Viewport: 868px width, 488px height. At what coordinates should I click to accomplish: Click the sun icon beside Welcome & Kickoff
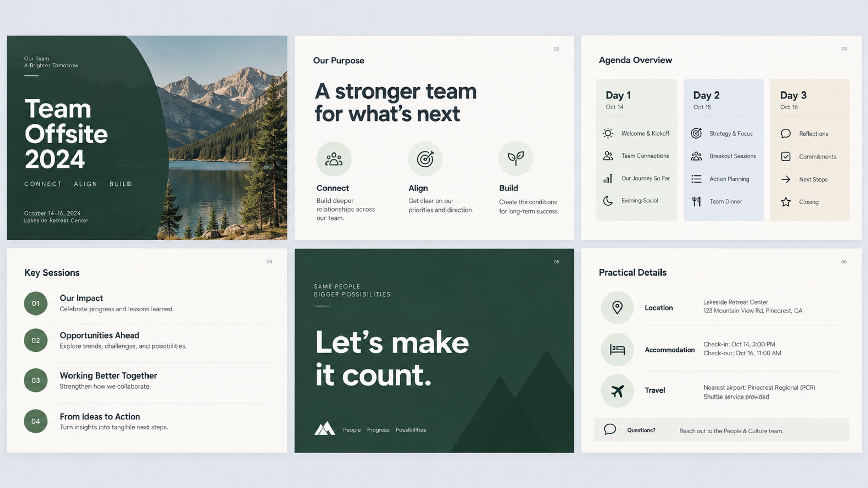click(608, 133)
